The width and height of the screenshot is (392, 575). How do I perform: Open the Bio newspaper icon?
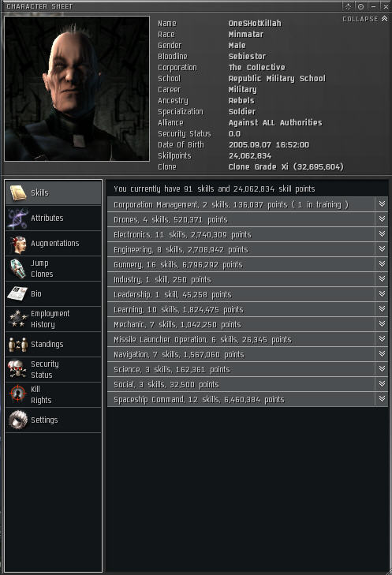coord(18,293)
